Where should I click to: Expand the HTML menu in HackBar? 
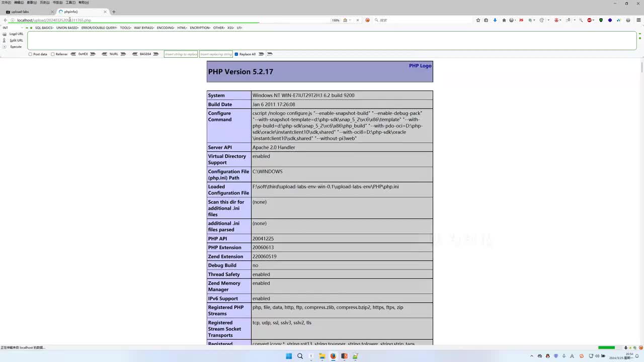183,28
